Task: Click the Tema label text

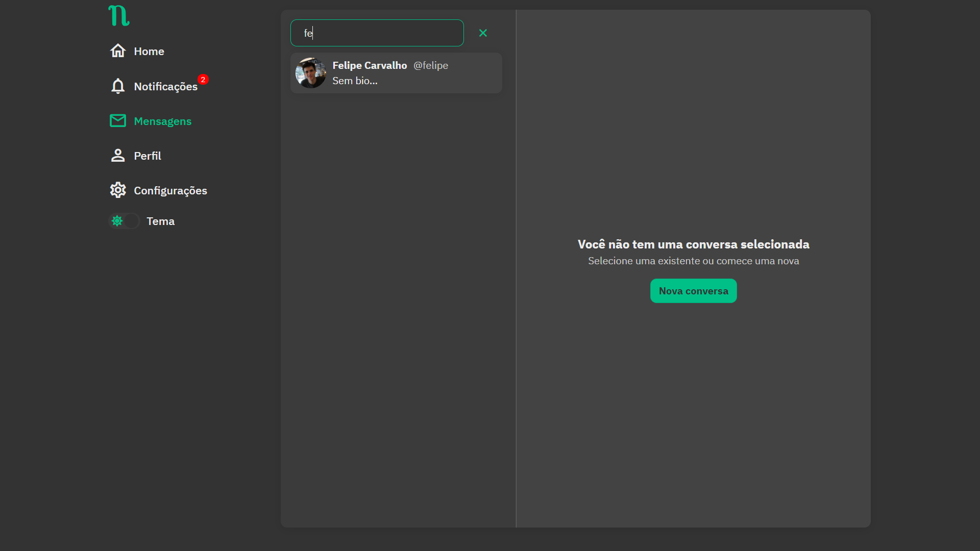Action: [x=160, y=221]
